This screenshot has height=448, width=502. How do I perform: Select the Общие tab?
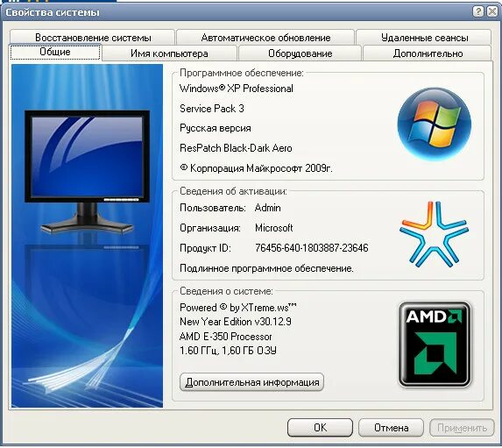coord(55,53)
